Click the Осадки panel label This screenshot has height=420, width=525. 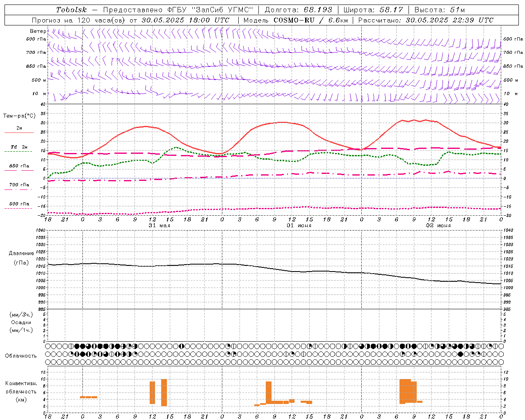tap(21, 322)
